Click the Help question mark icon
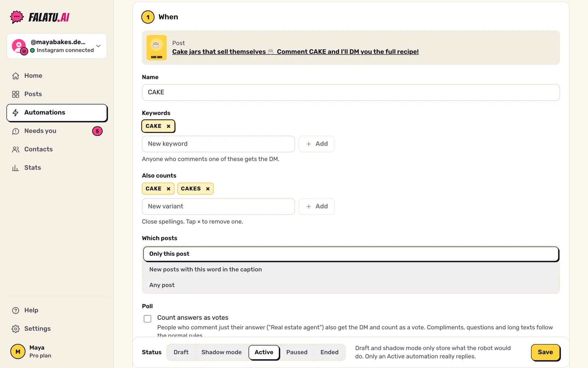This screenshot has height=368, width=588. pyautogui.click(x=15, y=310)
